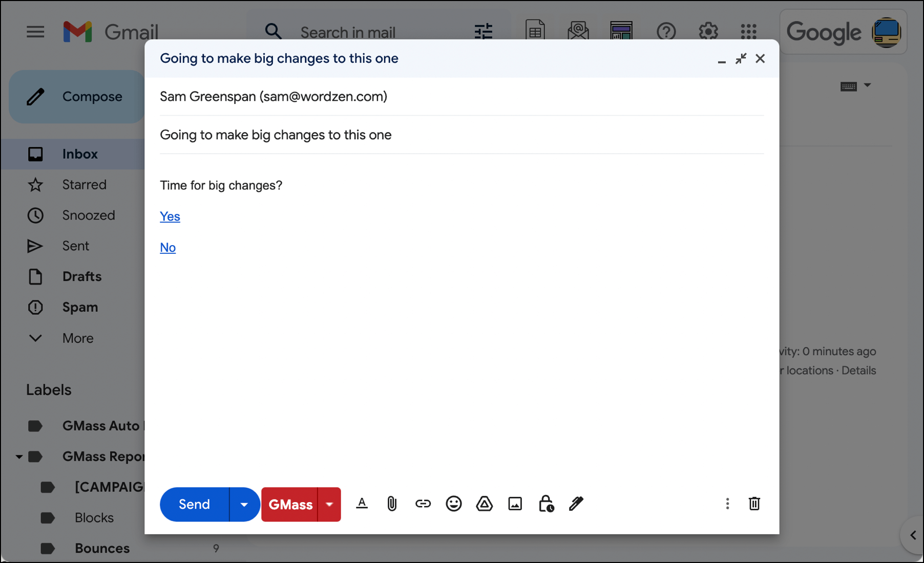Open search filter options icon
The height and width of the screenshot is (563, 924).
pyautogui.click(x=483, y=32)
